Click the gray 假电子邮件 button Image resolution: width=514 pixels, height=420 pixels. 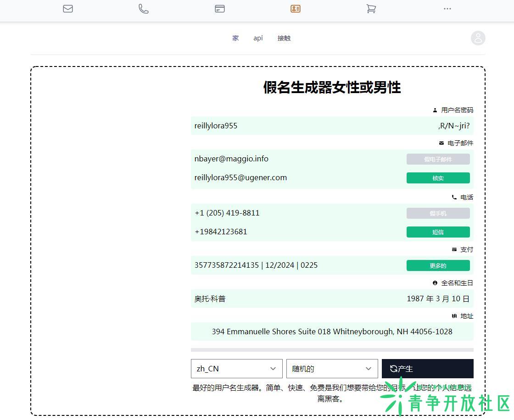point(438,159)
